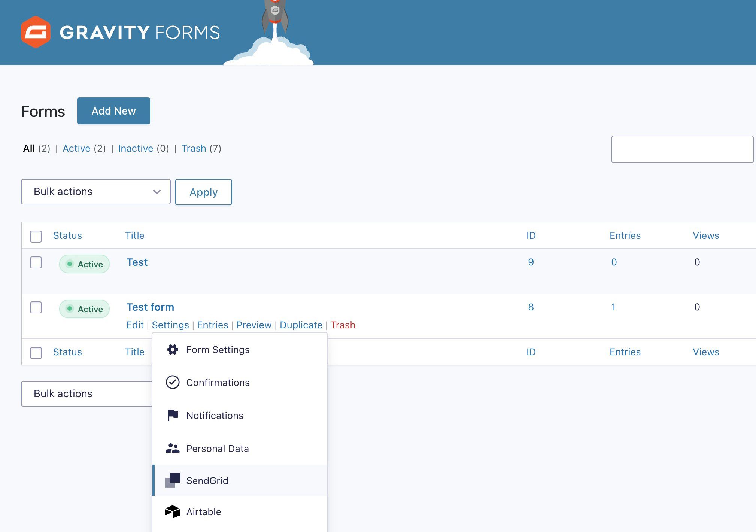This screenshot has width=756, height=532.
Task: Open the Airtable integration icon
Action: [x=173, y=512]
